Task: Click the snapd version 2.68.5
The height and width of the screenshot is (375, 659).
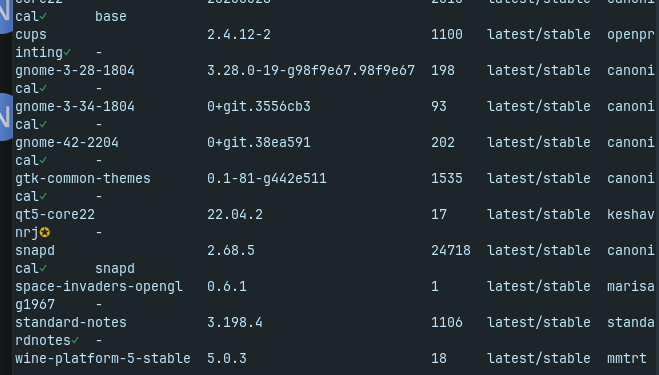Action: pyautogui.click(x=231, y=251)
